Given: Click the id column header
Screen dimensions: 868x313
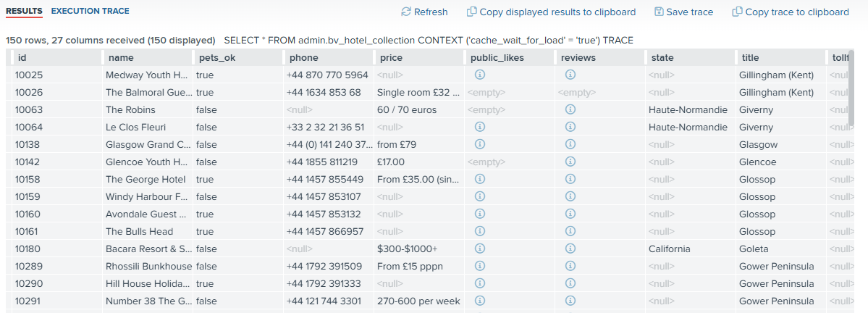Looking at the screenshot, I should (x=57, y=57).
